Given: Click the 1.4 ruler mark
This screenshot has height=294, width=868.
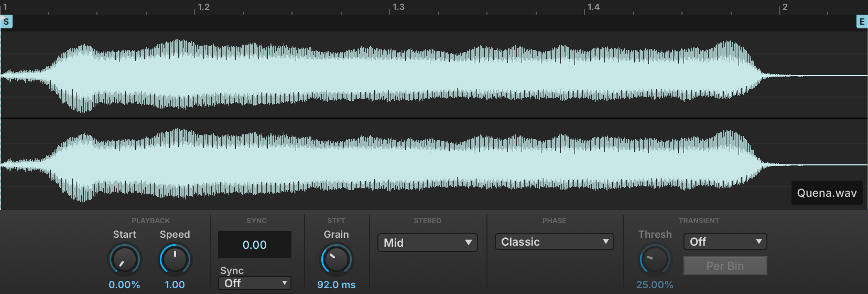Looking at the screenshot, I should point(593,7).
